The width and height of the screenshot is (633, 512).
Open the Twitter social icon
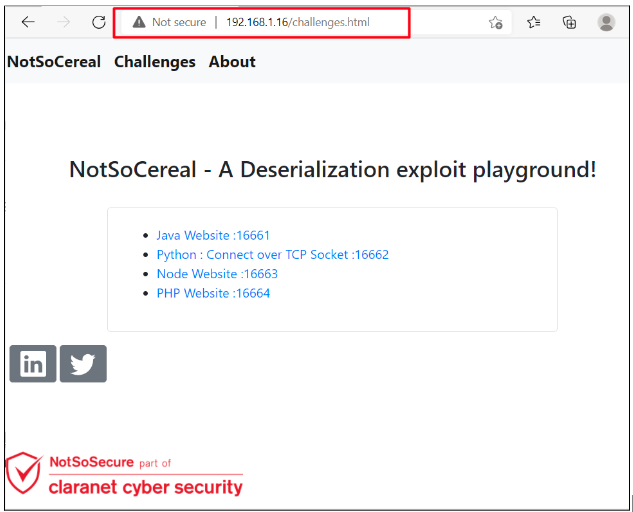click(83, 363)
